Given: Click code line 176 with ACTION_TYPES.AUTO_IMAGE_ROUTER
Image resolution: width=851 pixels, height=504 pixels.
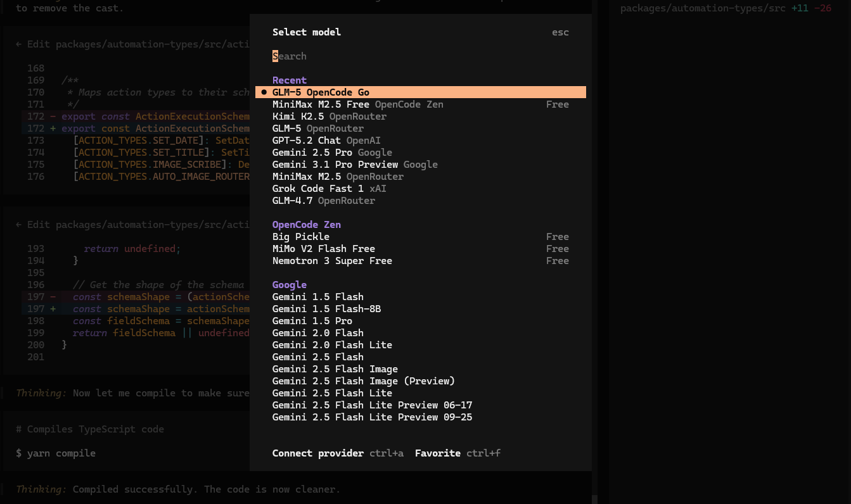Looking at the screenshot, I should (x=136, y=177).
